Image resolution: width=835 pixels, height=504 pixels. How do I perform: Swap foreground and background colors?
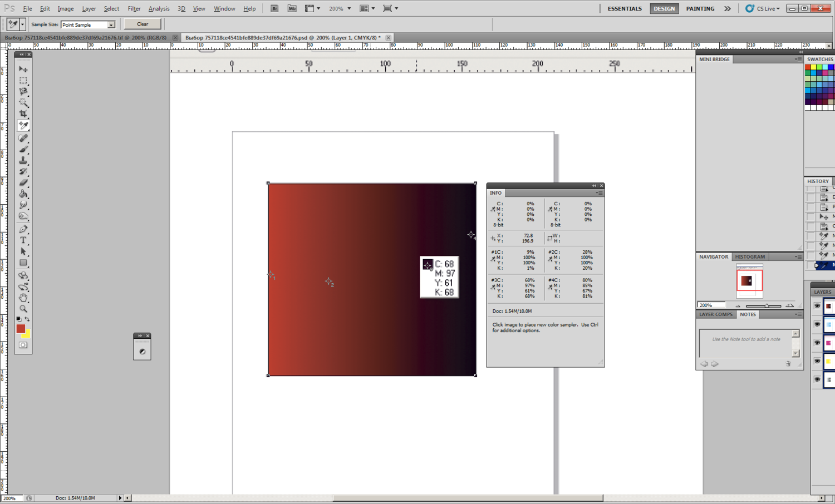click(27, 319)
